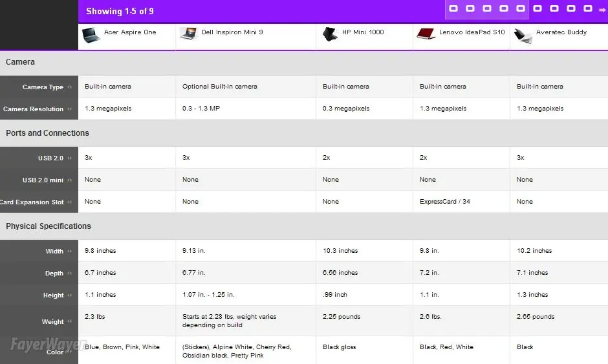Click the arrow icon beside Weight
This screenshot has height=364, width=608.
click(69, 321)
